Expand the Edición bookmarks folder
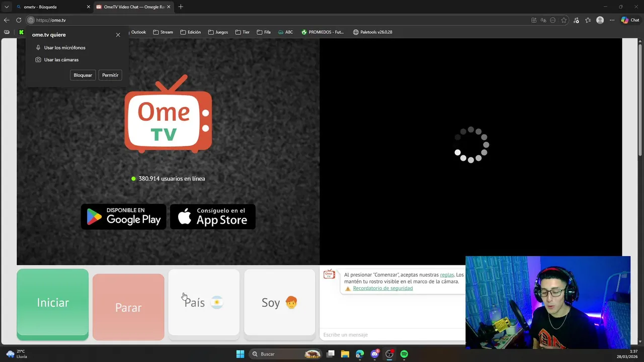This screenshot has width=644, height=362. tap(190, 32)
